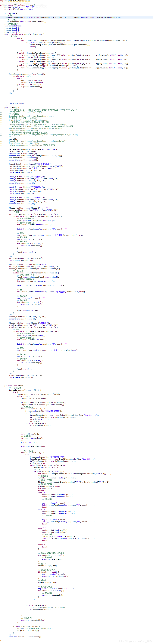Screen dimensions: 153x644
Task: Click the '* Create the frame.' comment
Action: pos(15,104)
